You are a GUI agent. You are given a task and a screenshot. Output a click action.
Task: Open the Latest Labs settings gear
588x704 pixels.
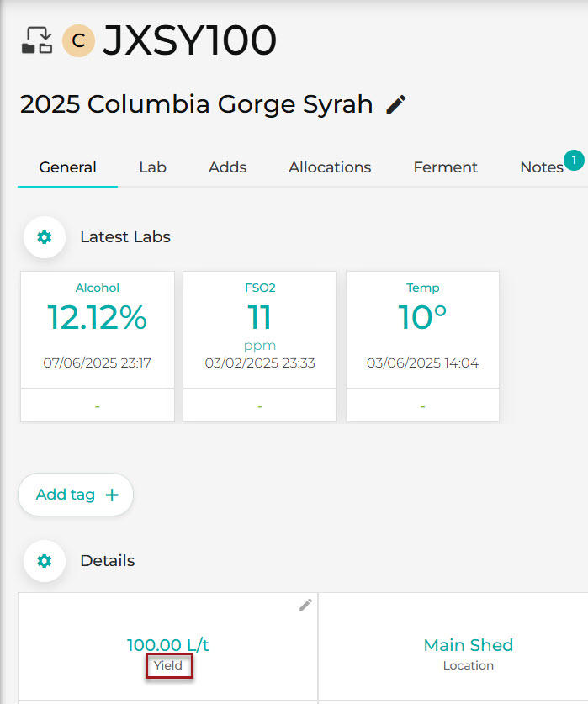pos(44,237)
